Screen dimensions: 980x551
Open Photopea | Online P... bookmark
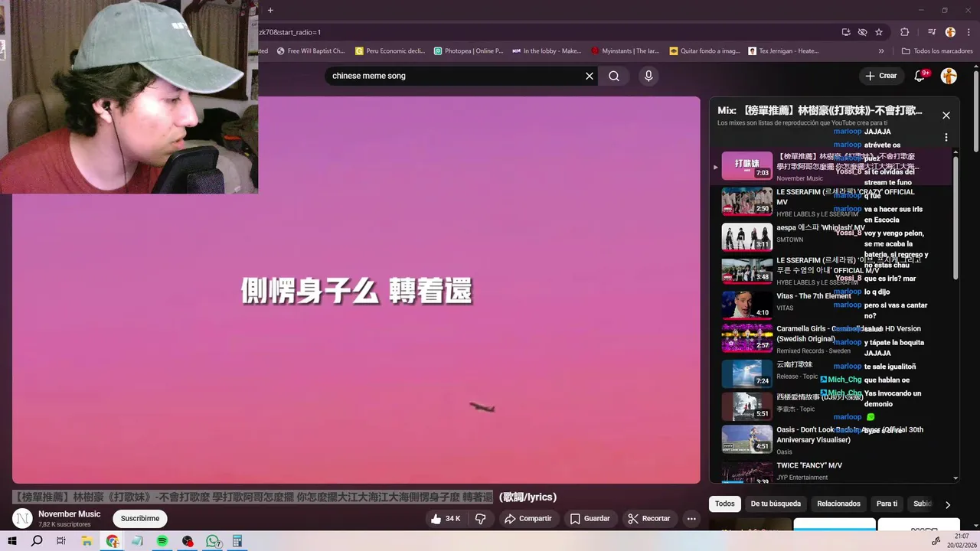(469, 51)
